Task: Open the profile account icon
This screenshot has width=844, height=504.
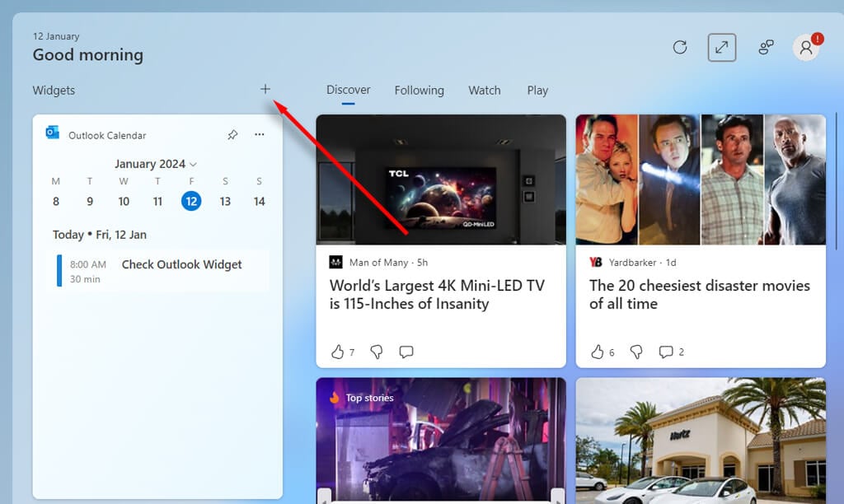Action: [x=805, y=47]
